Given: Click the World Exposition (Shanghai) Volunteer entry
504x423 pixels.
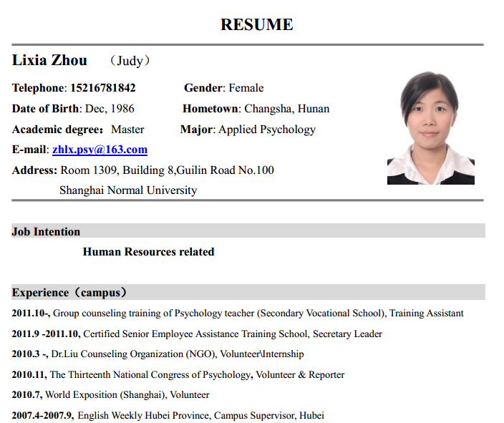Looking at the screenshot, I should (x=110, y=394).
